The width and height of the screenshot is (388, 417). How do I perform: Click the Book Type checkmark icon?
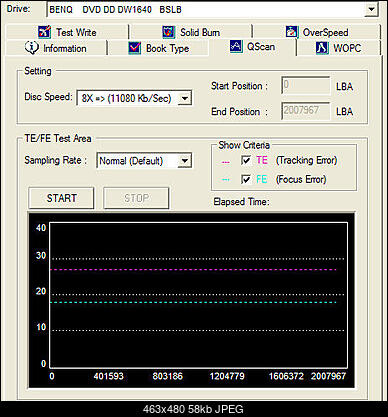click(135, 48)
